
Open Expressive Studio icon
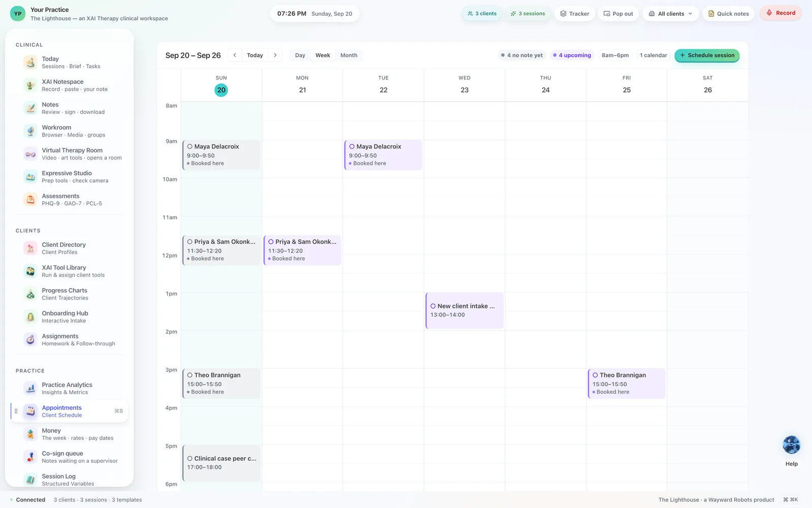point(30,177)
